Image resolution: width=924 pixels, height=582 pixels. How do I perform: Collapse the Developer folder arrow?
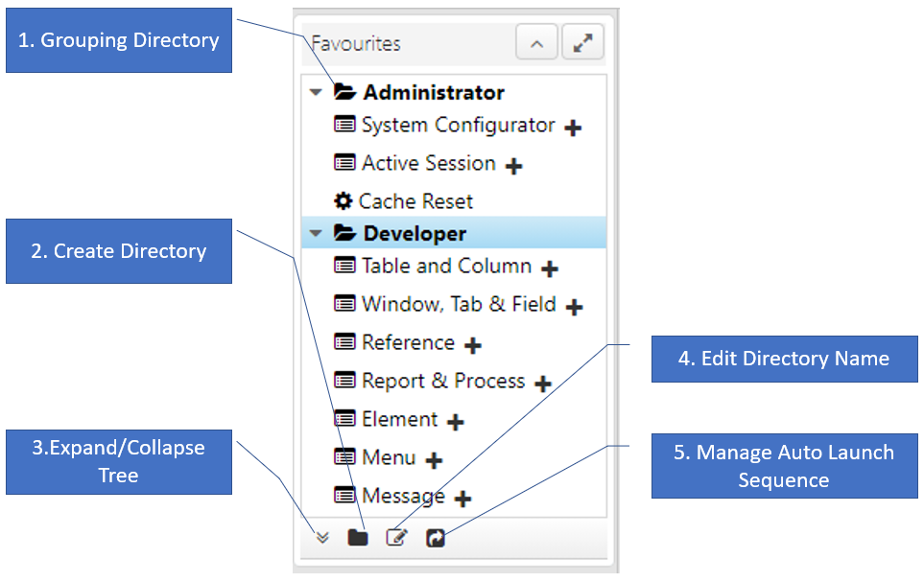tap(315, 234)
